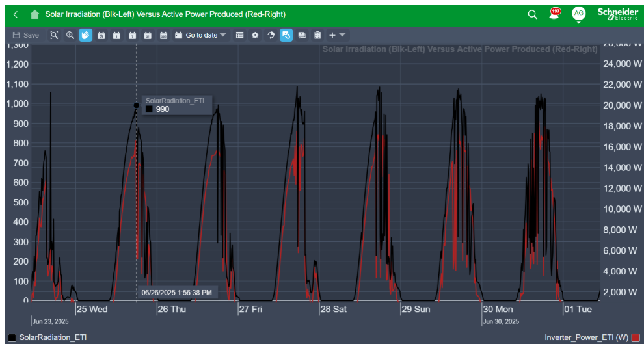
Task: Click the Save button
Action: (26, 35)
